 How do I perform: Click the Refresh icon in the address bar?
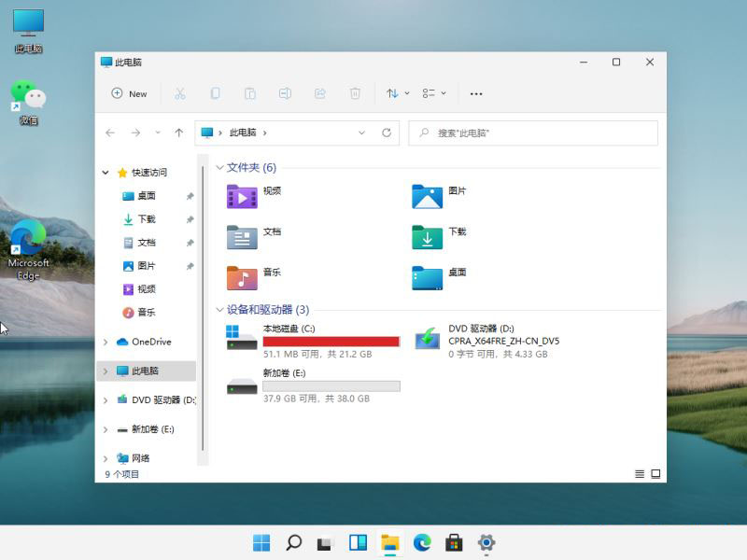pos(387,133)
